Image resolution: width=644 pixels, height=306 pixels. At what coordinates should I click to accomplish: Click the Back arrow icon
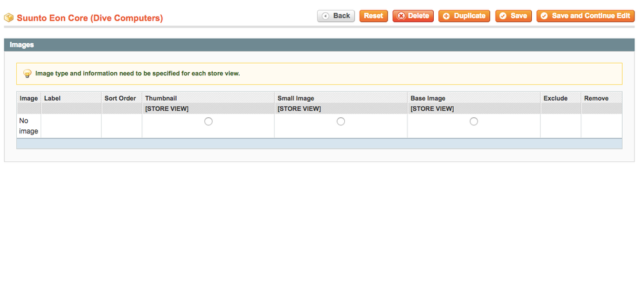click(326, 16)
